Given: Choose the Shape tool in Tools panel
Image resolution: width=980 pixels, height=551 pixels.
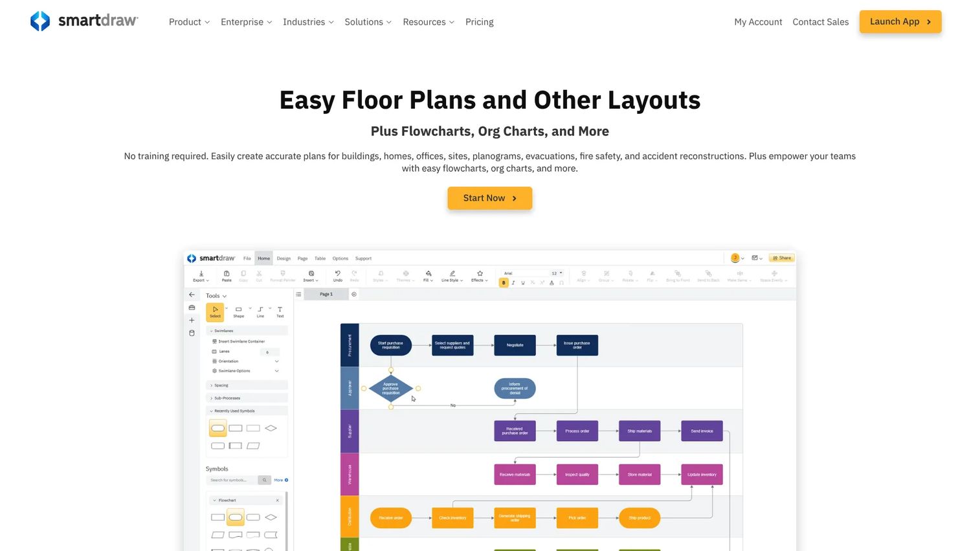Looking at the screenshot, I should 239,312.
